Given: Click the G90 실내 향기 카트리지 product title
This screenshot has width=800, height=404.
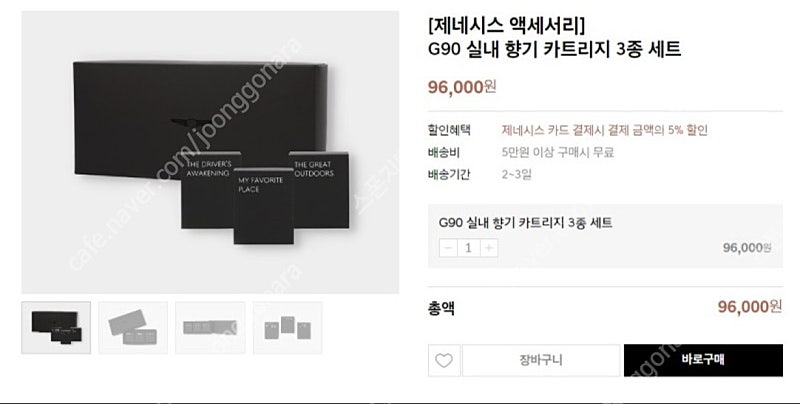Looking at the screenshot, I should pos(555,49).
